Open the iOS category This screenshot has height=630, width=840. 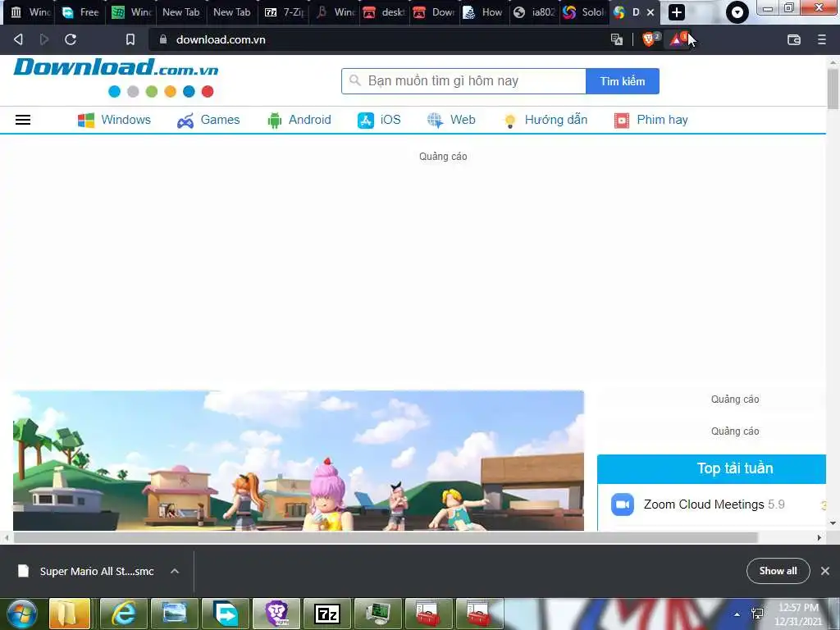point(379,120)
